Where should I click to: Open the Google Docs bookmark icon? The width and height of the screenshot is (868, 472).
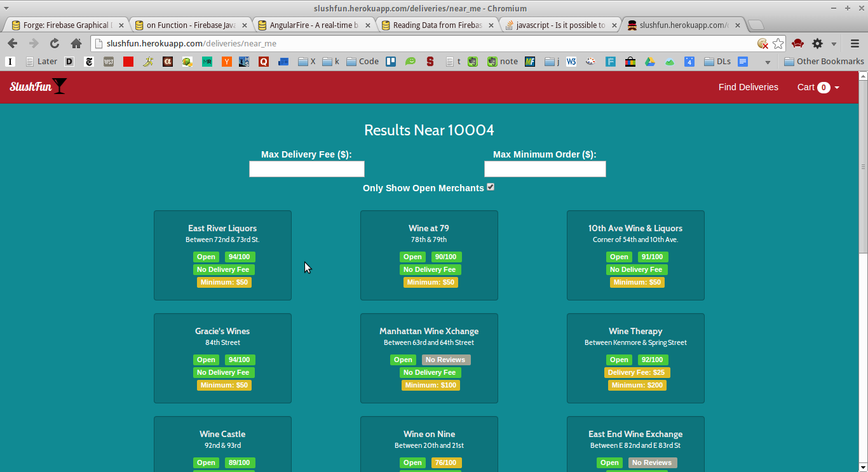(x=743, y=62)
